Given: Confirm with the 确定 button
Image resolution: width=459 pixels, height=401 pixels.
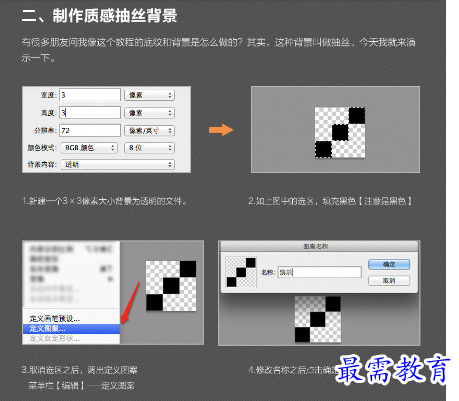Looking at the screenshot, I should pyautogui.click(x=389, y=264).
